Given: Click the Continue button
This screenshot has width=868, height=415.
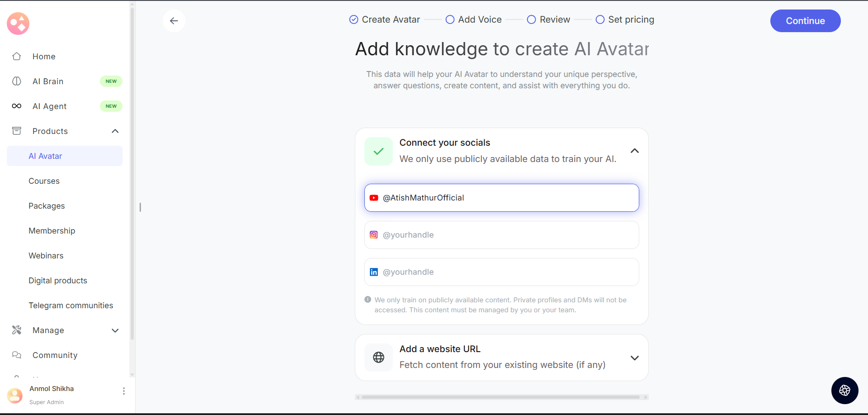Looking at the screenshot, I should coord(805,21).
